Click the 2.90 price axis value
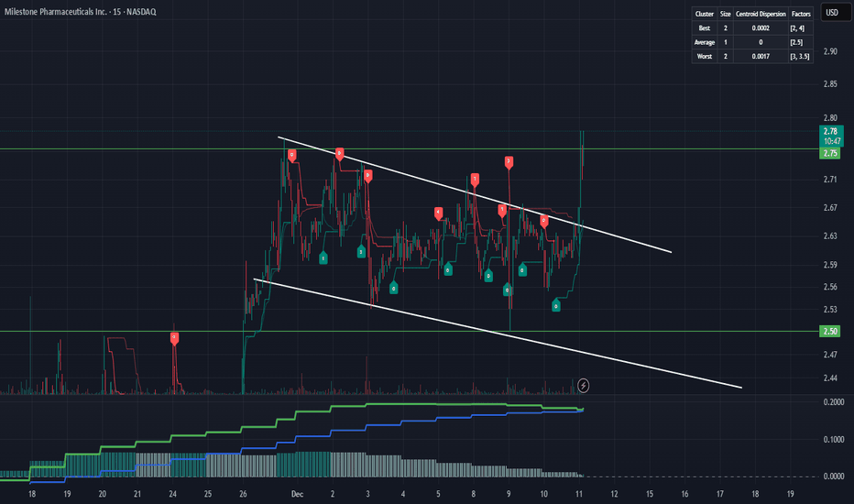 point(830,51)
